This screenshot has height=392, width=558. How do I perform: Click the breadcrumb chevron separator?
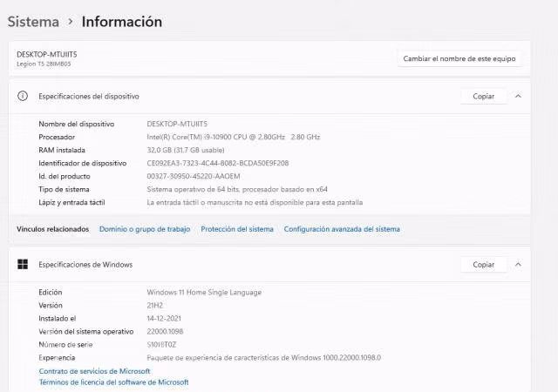[x=71, y=22]
